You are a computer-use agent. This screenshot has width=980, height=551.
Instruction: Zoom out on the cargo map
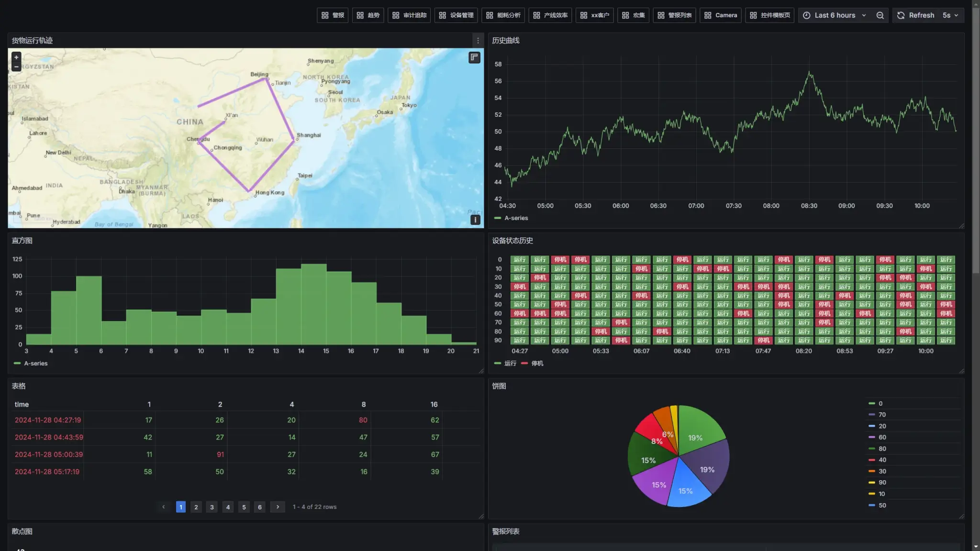pyautogui.click(x=16, y=67)
